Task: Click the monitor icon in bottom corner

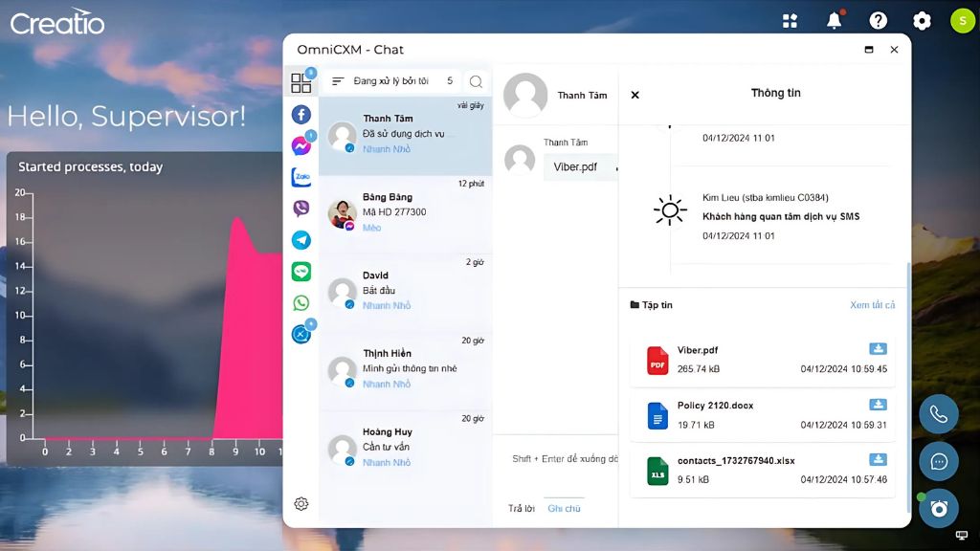Action: coord(962,536)
